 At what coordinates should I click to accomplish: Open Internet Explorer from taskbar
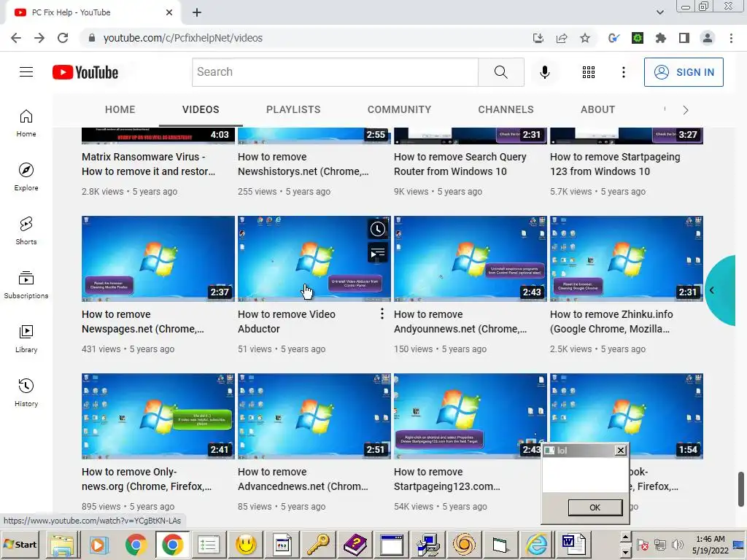[537, 544]
